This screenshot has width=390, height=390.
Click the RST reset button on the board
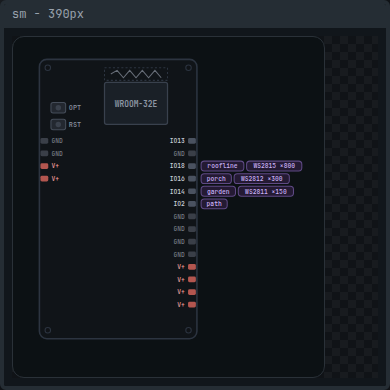(x=58, y=124)
